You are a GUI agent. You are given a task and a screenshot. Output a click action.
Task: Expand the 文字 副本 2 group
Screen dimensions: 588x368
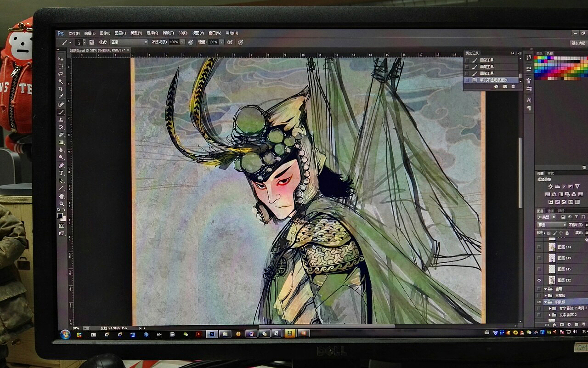pos(549,315)
